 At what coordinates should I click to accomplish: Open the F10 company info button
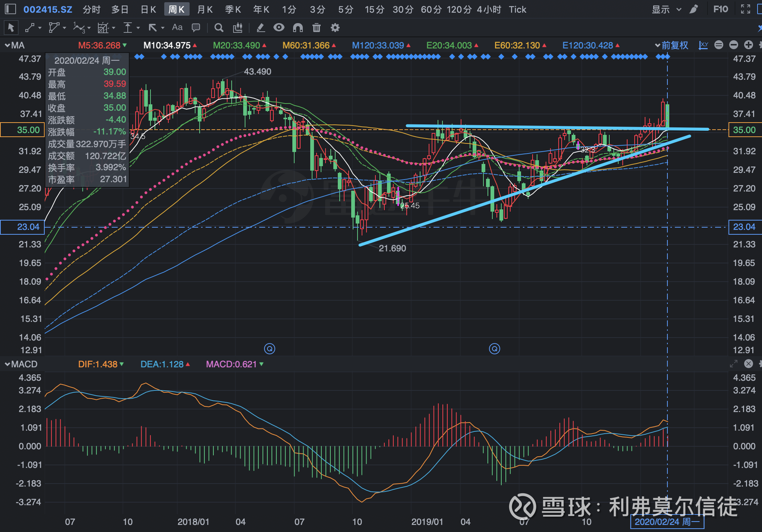[721, 9]
